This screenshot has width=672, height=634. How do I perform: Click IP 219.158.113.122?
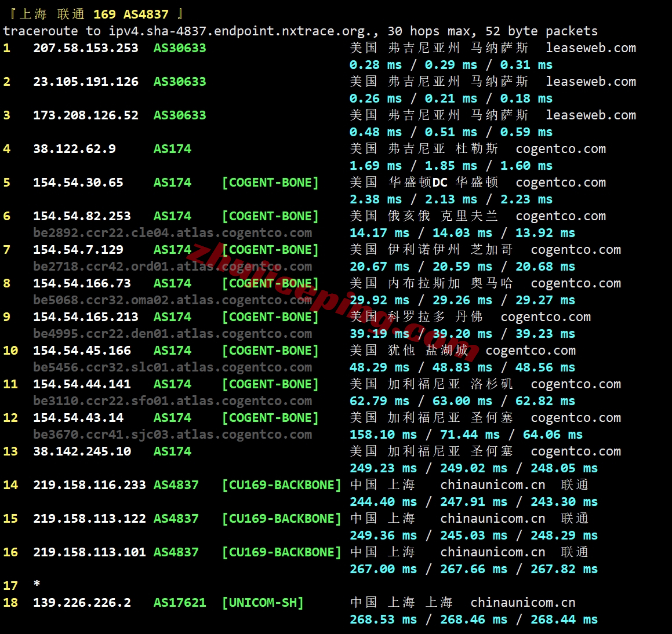click(x=89, y=519)
